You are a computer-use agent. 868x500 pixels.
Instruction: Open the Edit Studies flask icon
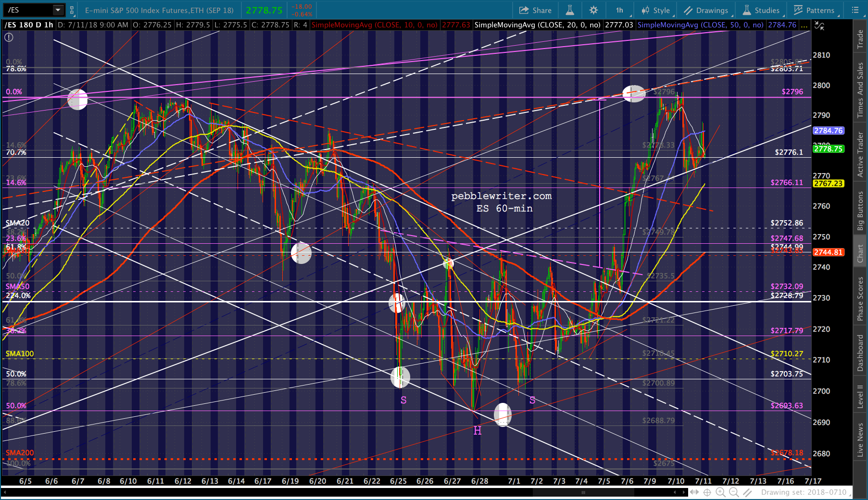pyautogui.click(x=570, y=10)
